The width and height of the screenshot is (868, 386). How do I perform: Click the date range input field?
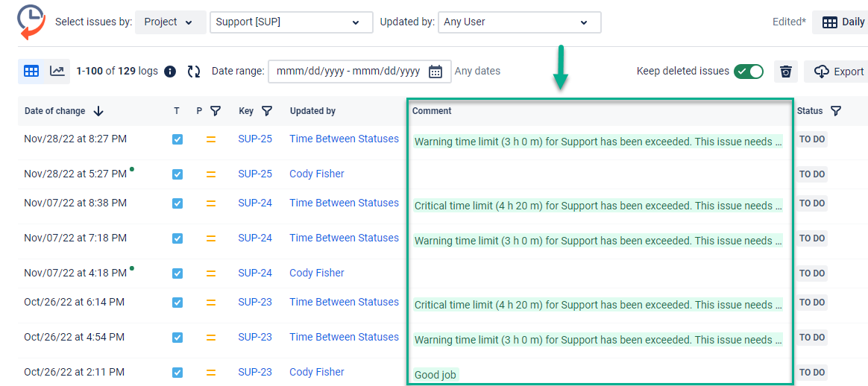coord(360,72)
